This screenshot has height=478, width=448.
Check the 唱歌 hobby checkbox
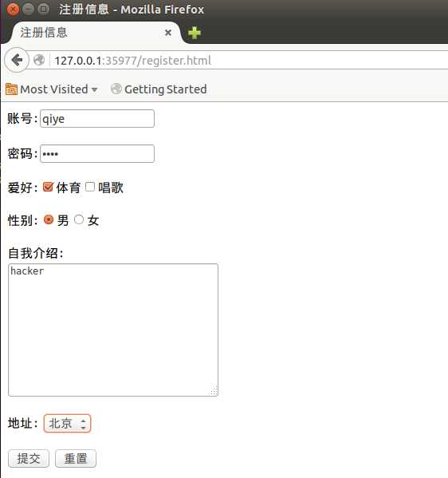[90, 187]
